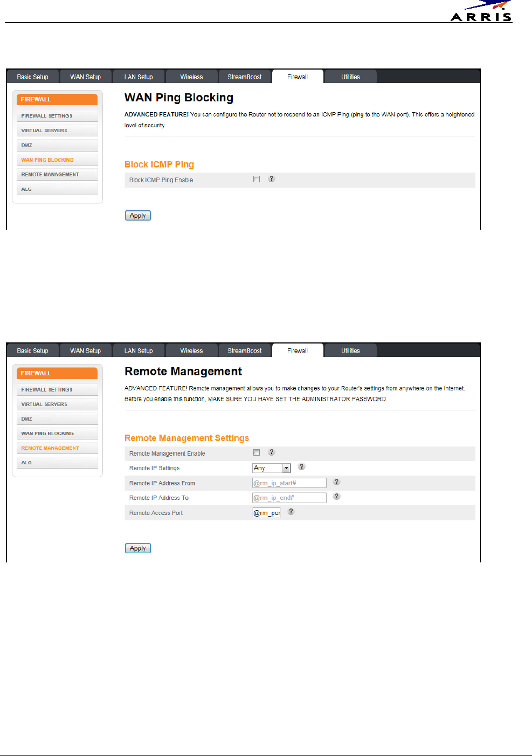Select highlighted Remote Management sidebar item
Screen dimensions: 532x756
click(57, 448)
